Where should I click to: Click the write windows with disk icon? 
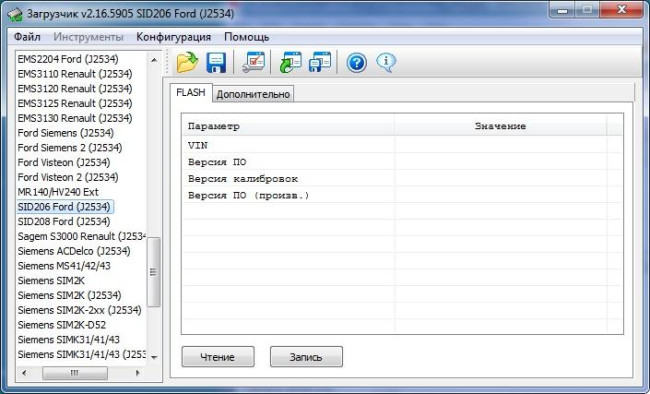coord(320,63)
